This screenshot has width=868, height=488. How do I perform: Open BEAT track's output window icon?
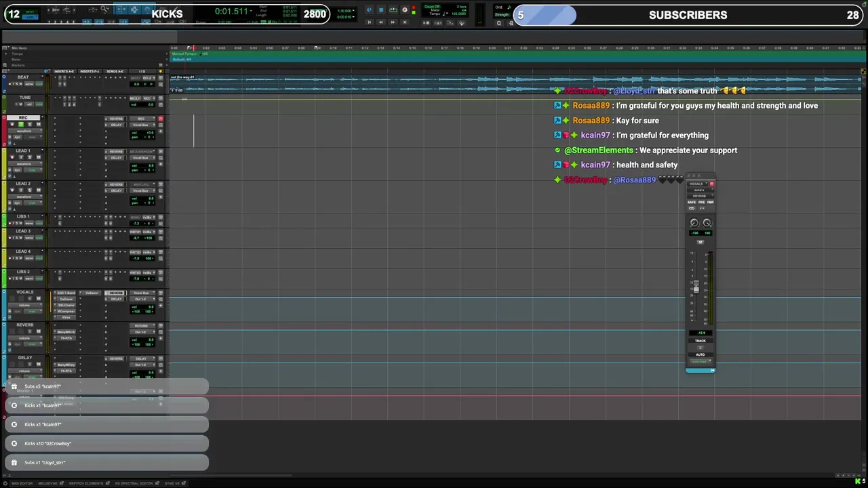click(161, 78)
